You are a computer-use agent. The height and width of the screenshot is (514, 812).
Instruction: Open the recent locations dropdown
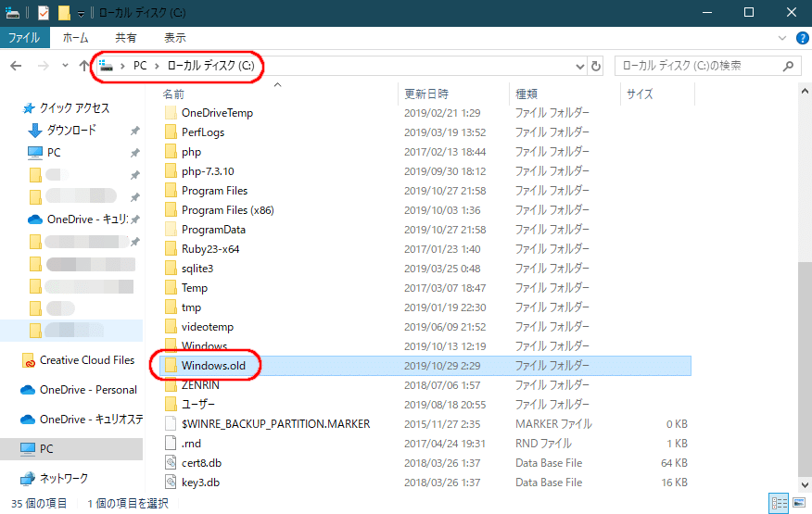(65, 66)
